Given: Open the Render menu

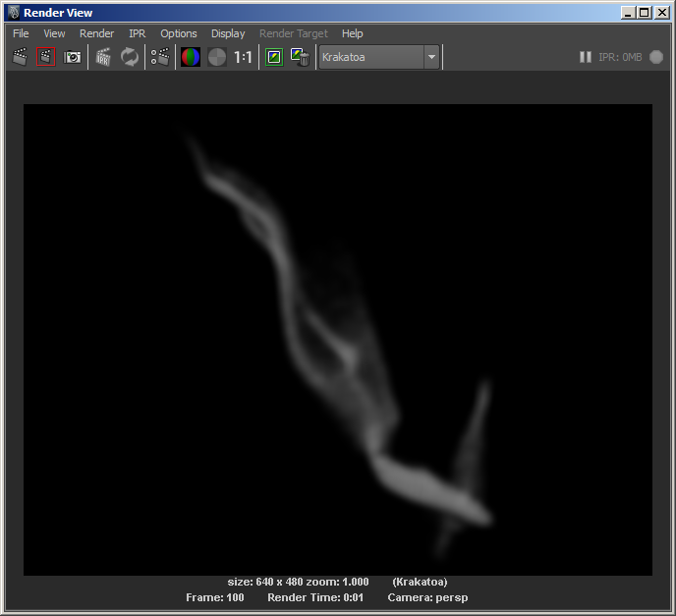Looking at the screenshot, I should (x=96, y=33).
